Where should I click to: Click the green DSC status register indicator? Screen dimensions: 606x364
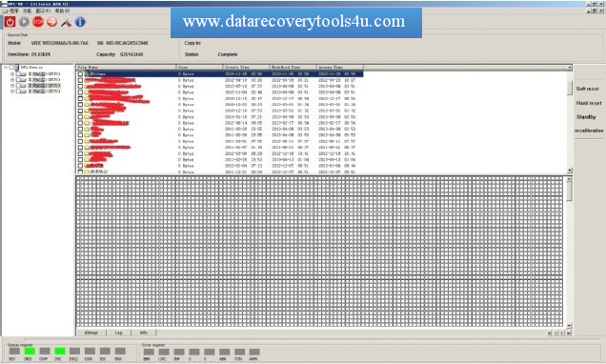pyautogui.click(x=59, y=351)
